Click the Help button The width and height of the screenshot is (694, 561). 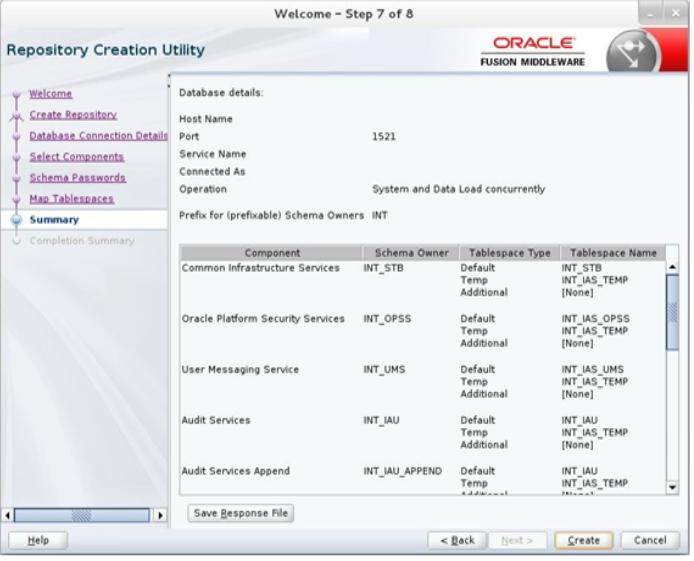(38, 540)
